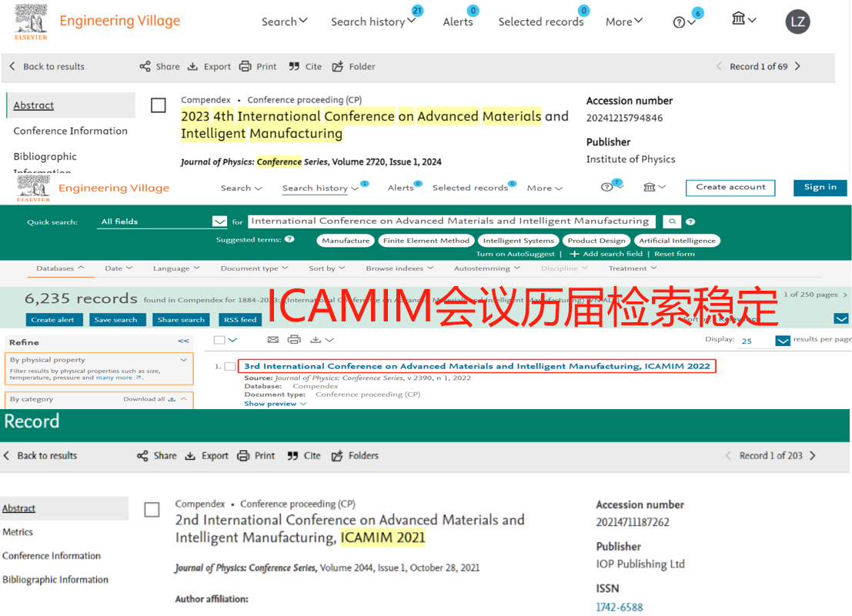This screenshot has width=852, height=616.
Task: Go to next results page arrow beside 1 of 250 pages
Action: (x=845, y=295)
